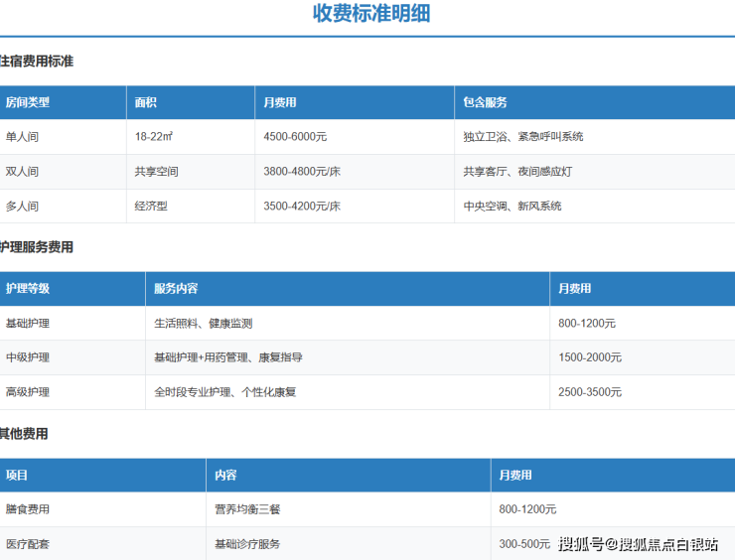Click the 双人间 row label
Viewport: 735px width, 560px height.
pyautogui.click(x=23, y=172)
